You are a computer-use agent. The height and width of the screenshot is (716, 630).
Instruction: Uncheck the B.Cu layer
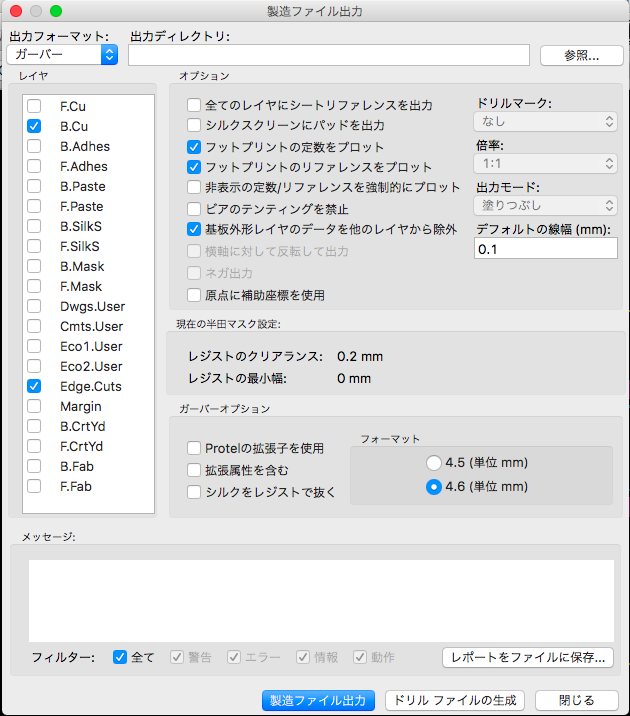pyautogui.click(x=34, y=126)
